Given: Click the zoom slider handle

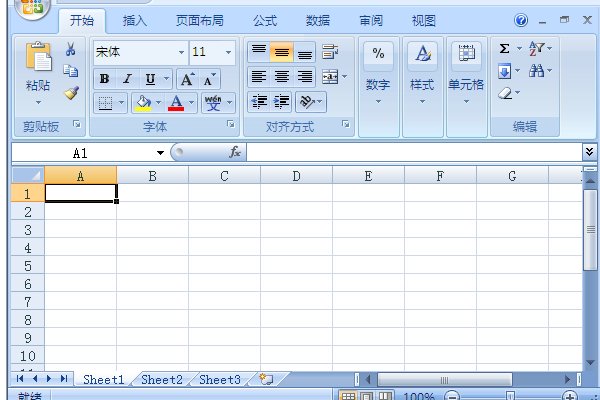Looking at the screenshot, I should (x=510, y=396).
